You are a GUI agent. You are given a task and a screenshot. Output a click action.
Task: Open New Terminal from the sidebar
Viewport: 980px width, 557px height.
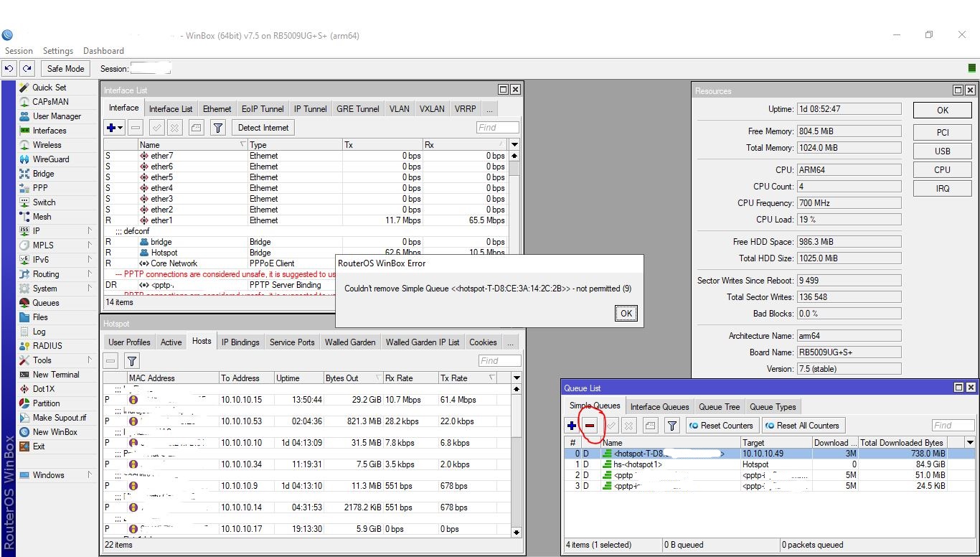[55, 375]
